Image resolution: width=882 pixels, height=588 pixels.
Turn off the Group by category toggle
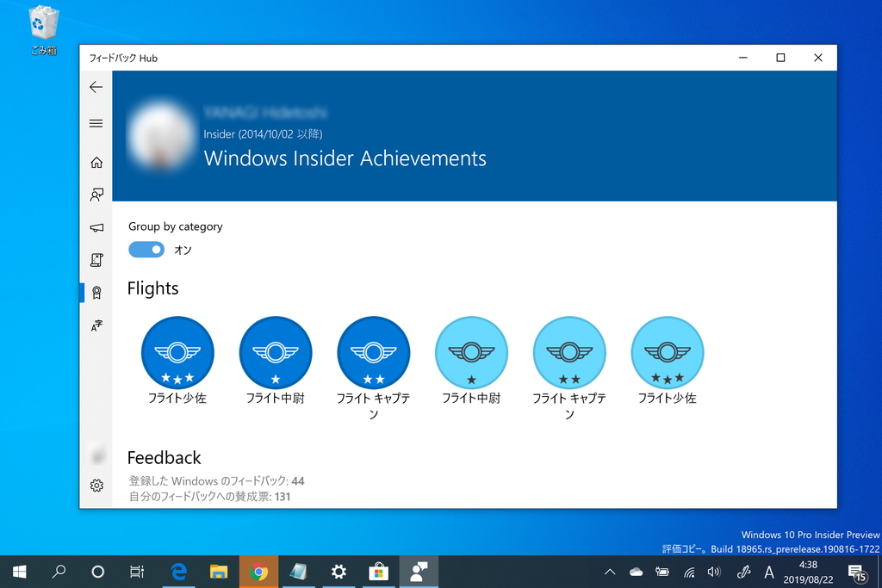(x=146, y=249)
